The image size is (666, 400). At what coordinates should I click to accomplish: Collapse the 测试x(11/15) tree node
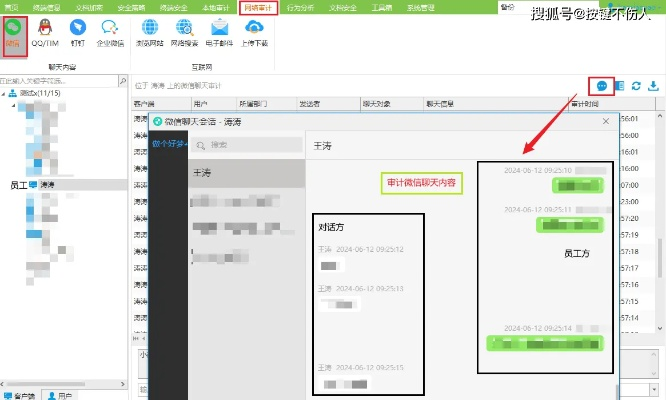[3, 93]
